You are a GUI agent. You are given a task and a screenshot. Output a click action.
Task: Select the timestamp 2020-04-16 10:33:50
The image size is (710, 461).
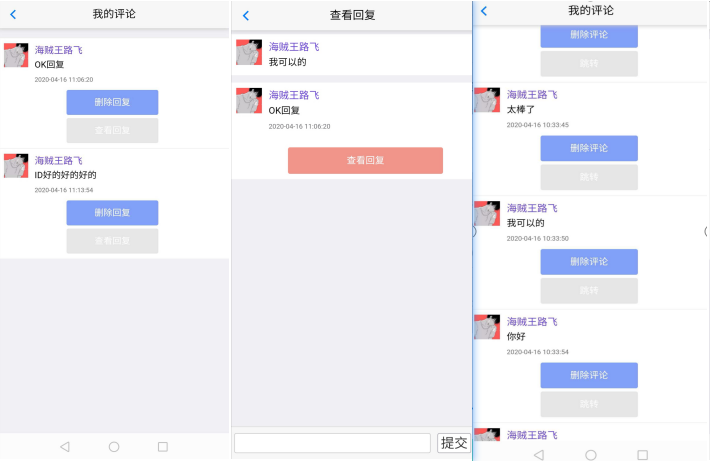point(537,239)
